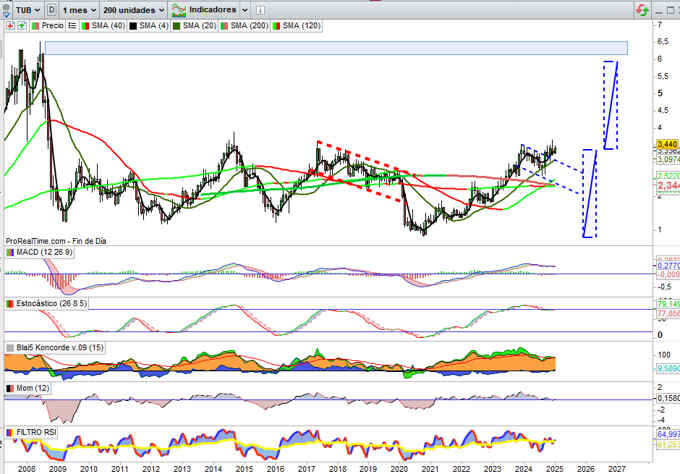This screenshot has width=680, height=474.
Task: Click the Koncorde gray icon
Action: coord(10,348)
